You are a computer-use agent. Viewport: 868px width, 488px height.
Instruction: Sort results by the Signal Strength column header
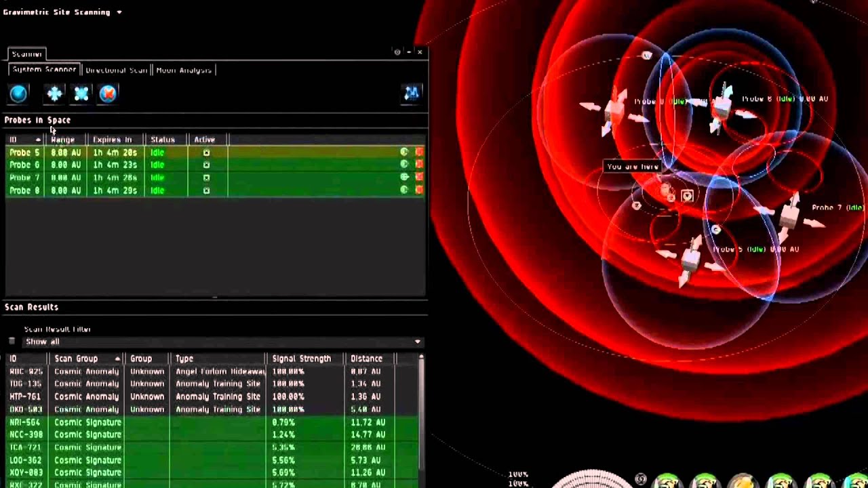click(x=305, y=359)
